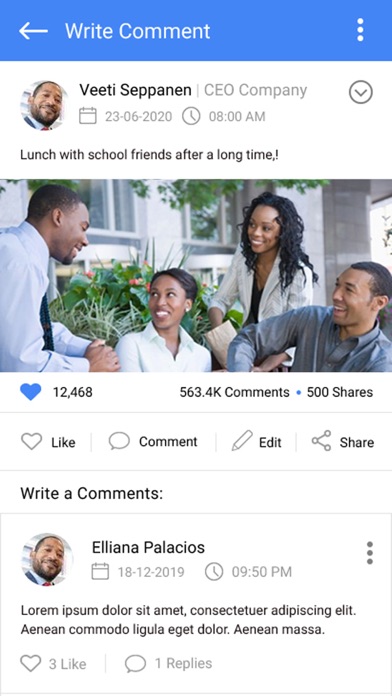View the 500 Shares count

tap(340, 392)
